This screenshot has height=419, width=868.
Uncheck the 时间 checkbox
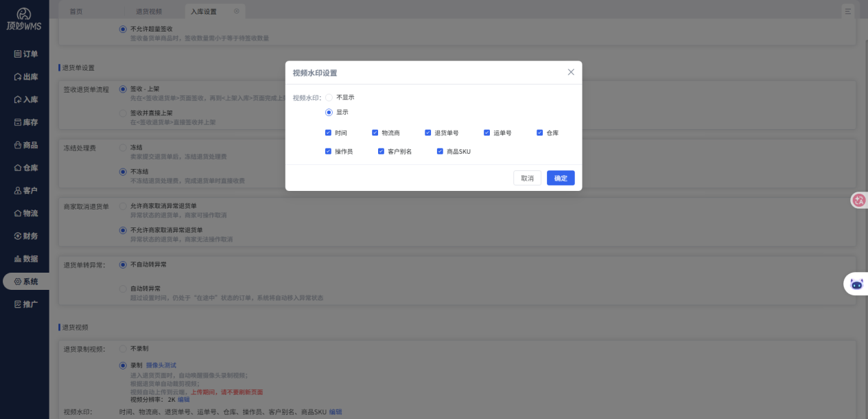point(328,133)
